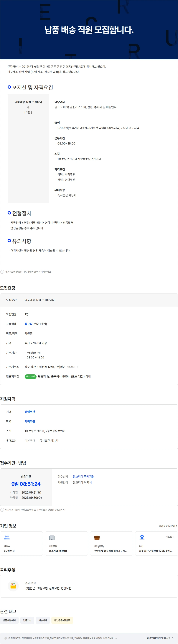
Task: Click the 사원급 rank text
Action: (x=28, y=333)
